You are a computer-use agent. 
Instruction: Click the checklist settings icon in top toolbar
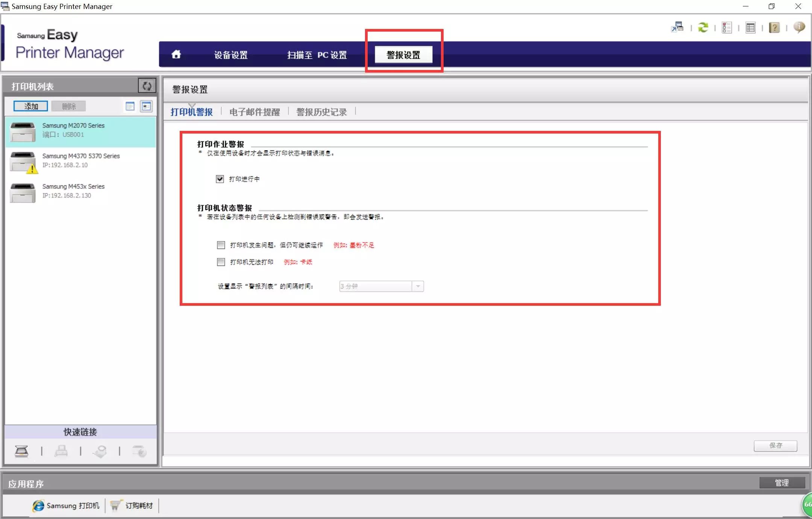pos(727,27)
